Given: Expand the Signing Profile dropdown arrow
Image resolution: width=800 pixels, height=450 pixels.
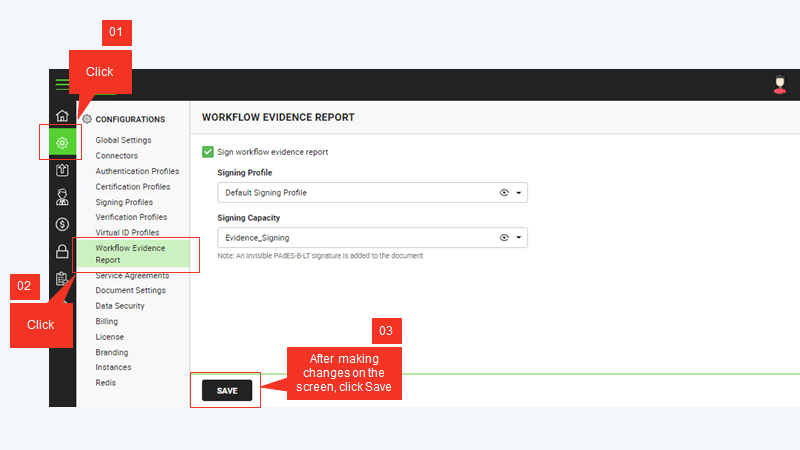Looking at the screenshot, I should tap(518, 193).
